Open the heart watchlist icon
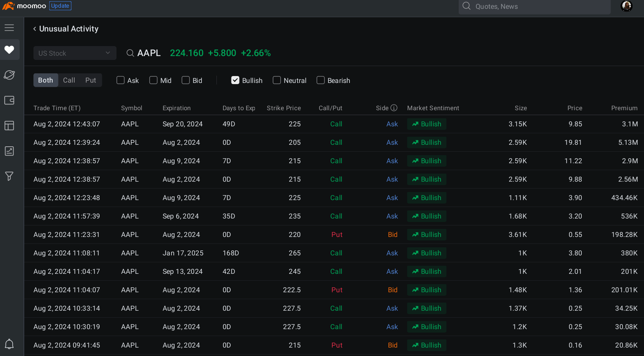 pos(9,50)
